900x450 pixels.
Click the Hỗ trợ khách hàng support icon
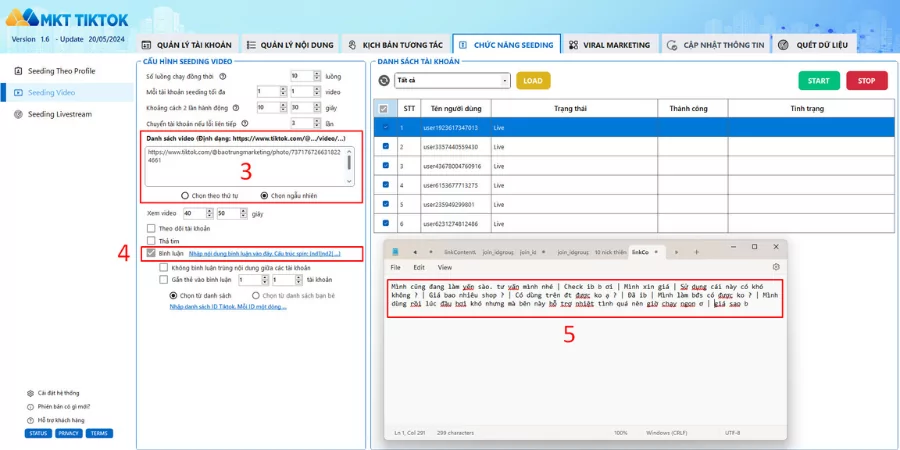[x=30, y=420]
